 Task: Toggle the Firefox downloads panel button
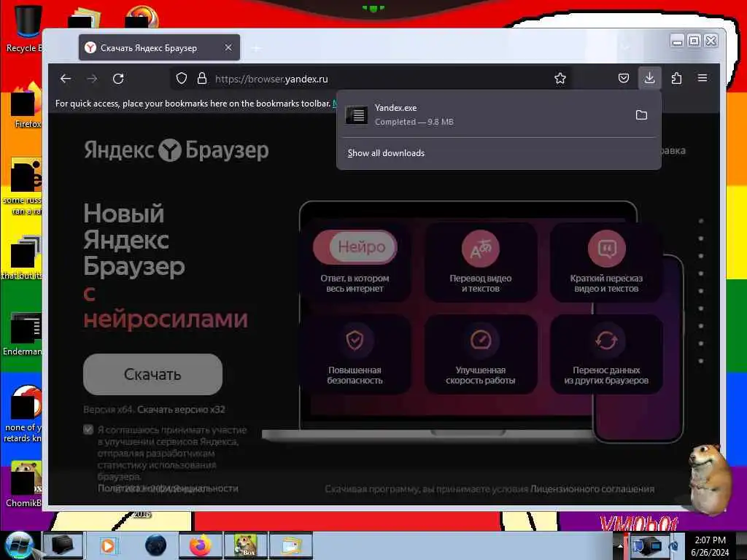point(649,78)
